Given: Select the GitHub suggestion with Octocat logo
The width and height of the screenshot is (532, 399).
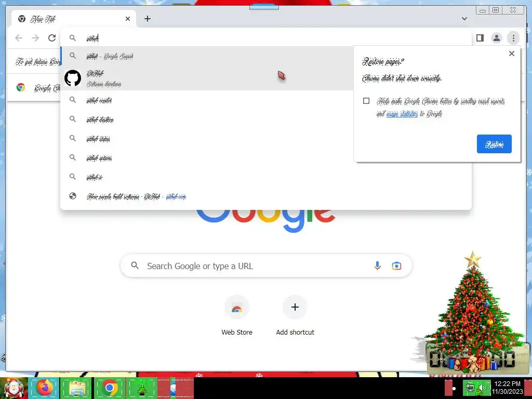Looking at the screenshot, I should [x=207, y=78].
